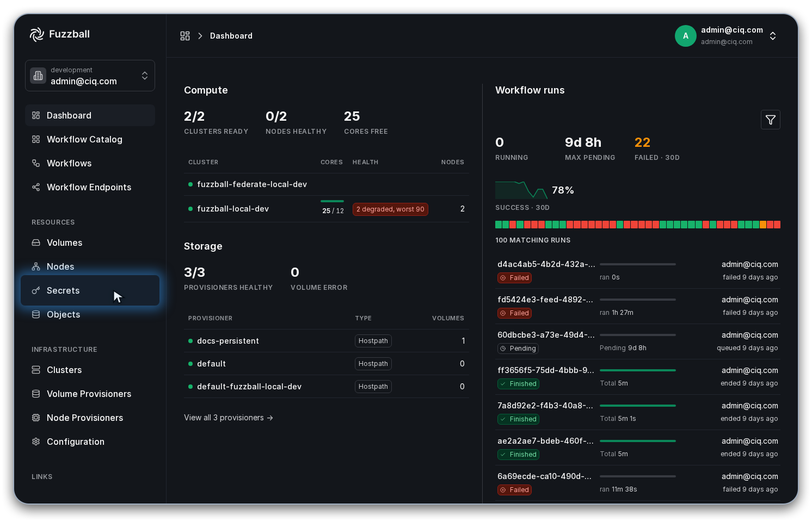Select the docs-persistent provisioner row
812x522 pixels.
326,341
